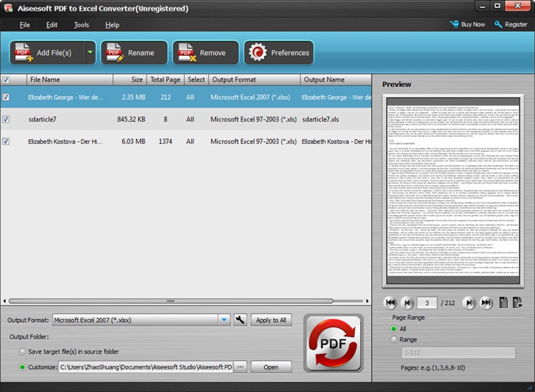
Task: Select the 'Elizabeth George - Wer de...' file name
Action: click(x=66, y=97)
